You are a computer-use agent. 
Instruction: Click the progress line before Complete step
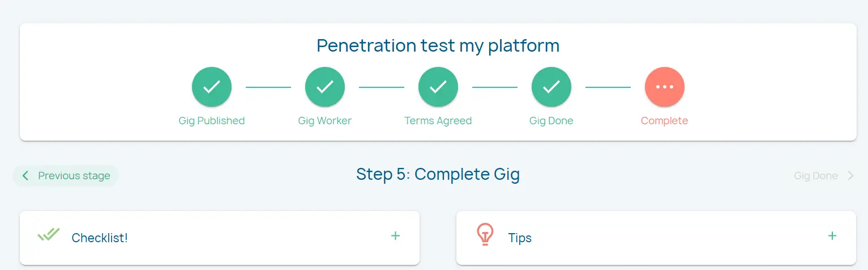click(608, 87)
